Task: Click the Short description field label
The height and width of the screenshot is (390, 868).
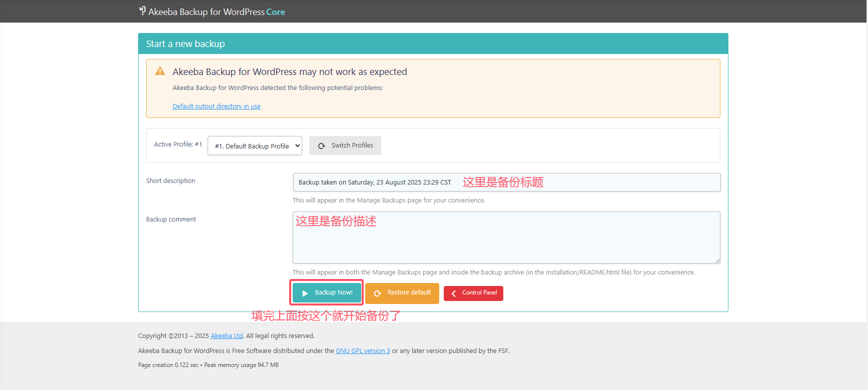Action: click(171, 181)
